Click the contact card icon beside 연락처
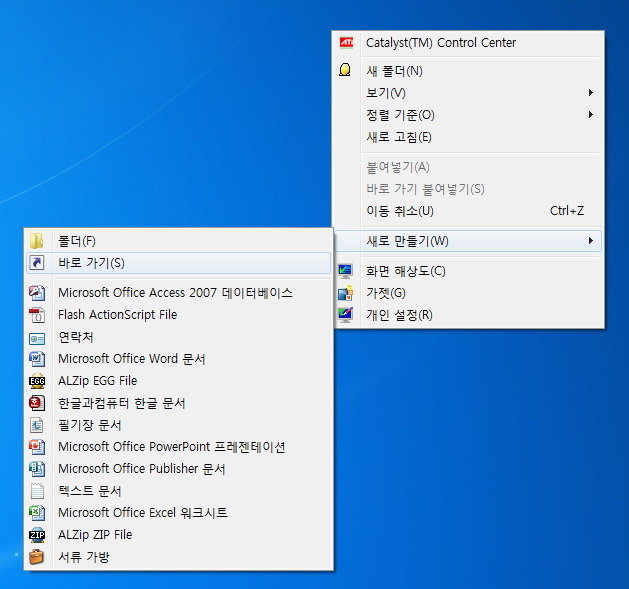Image resolution: width=629 pixels, height=589 pixels. (x=37, y=339)
